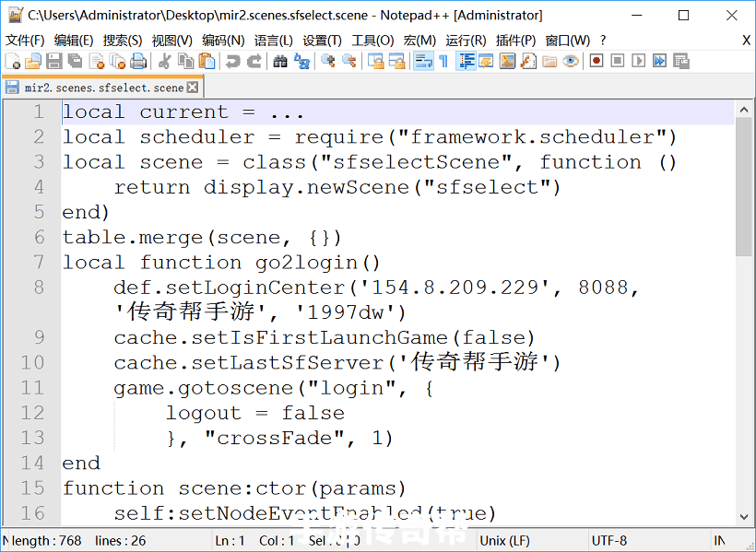The width and height of the screenshot is (756, 552).
Task: Click the 'logout = false' line
Action: [x=255, y=413]
